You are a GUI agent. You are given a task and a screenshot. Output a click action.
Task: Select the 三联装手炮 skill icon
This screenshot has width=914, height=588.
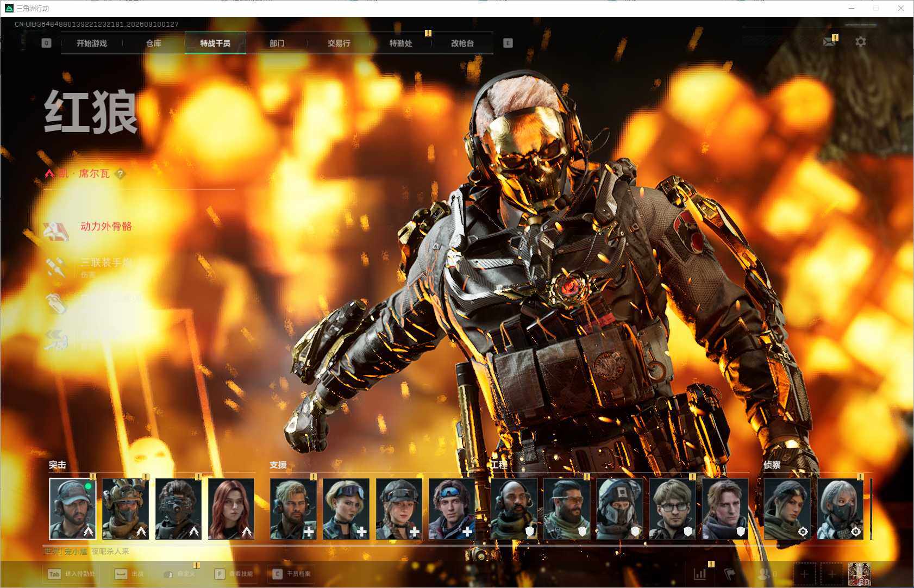pos(56,267)
